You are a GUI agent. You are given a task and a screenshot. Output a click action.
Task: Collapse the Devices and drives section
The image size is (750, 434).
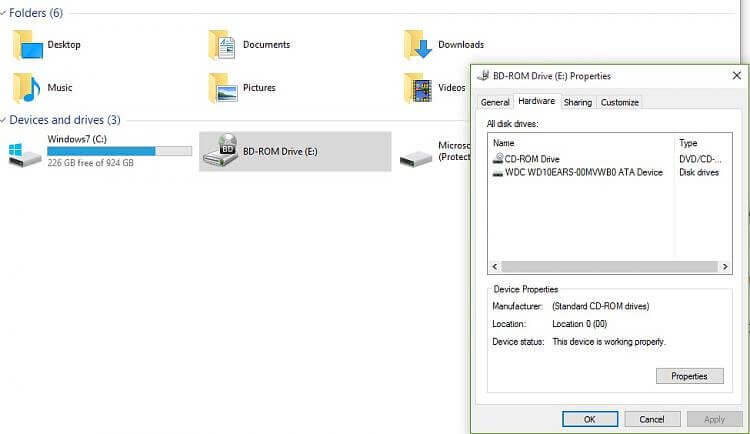pos(4,120)
